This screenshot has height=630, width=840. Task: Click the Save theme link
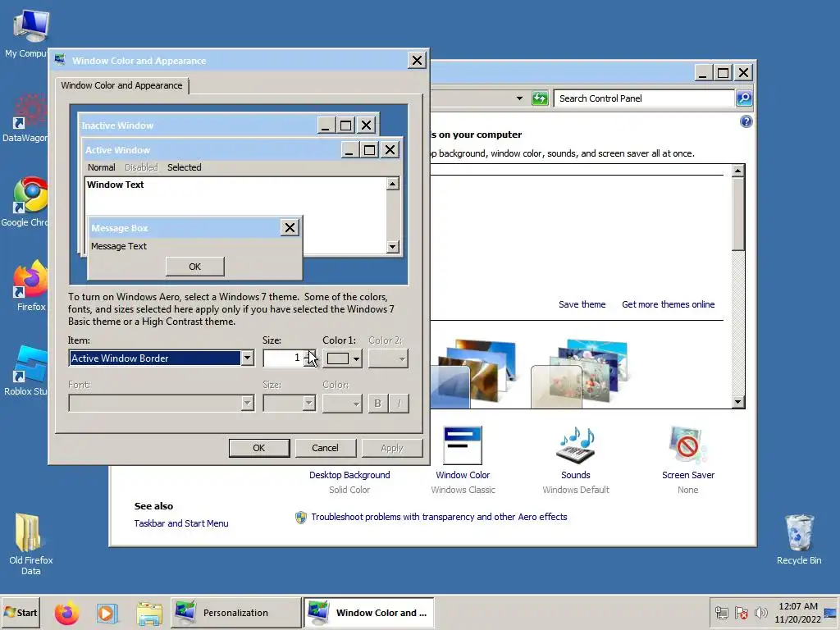click(582, 304)
